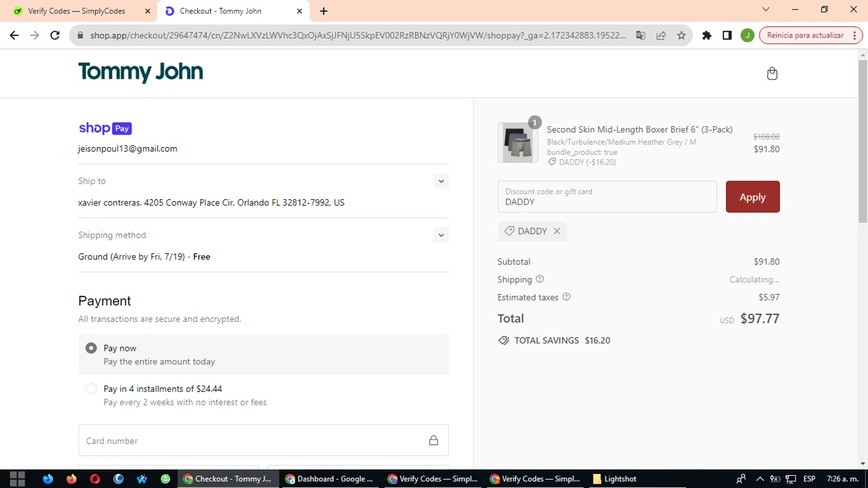Reload the checkout page

pos(55,35)
